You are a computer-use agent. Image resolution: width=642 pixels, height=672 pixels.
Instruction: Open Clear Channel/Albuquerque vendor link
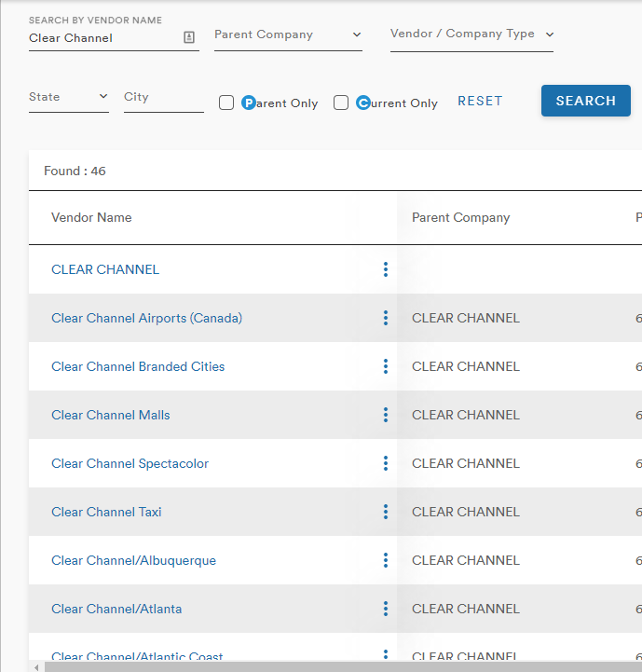134,560
